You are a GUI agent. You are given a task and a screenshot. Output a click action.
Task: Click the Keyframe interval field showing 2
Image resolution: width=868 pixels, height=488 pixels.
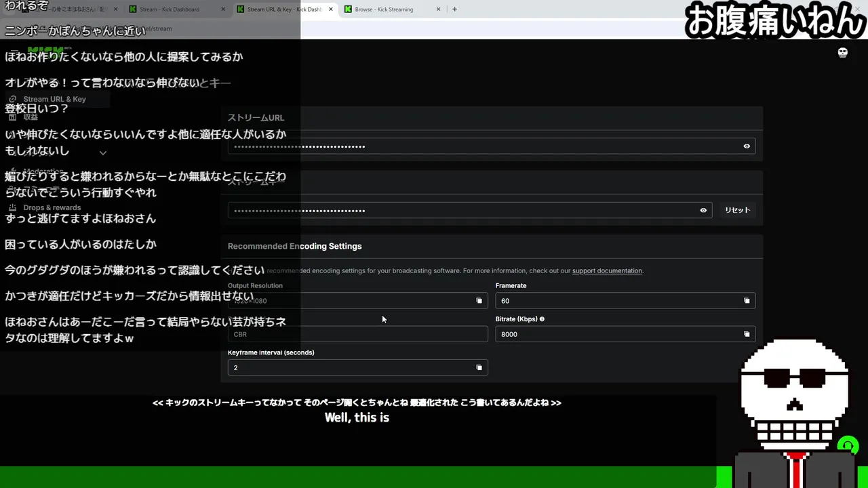point(358,367)
